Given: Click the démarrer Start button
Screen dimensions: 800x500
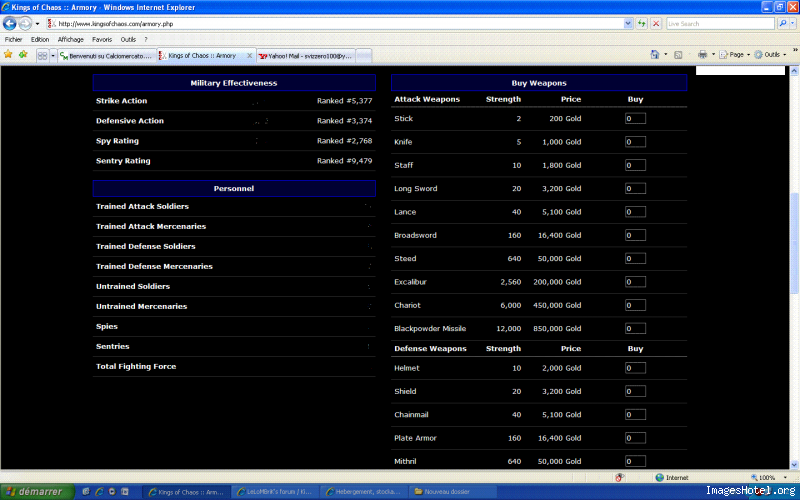Looking at the screenshot, I should [x=37, y=492].
